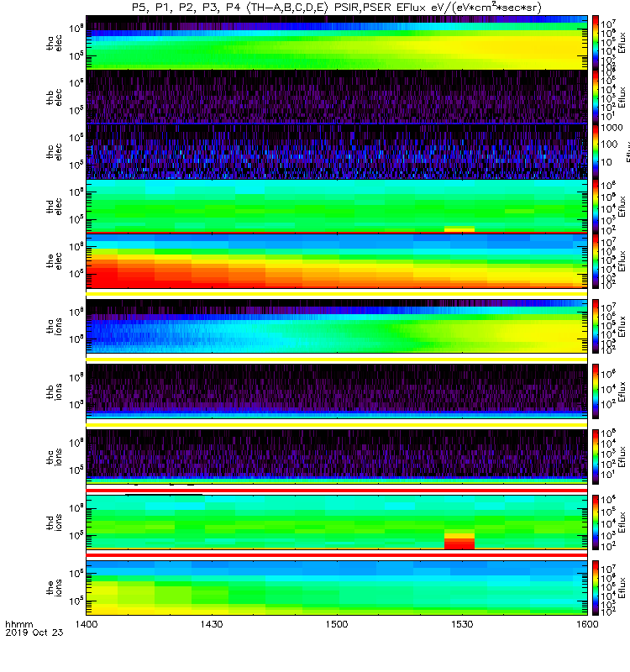Viewport: 630px width, 672px height.
Task: Click the Eflux label next to tha elec color bar
Action: point(622,43)
